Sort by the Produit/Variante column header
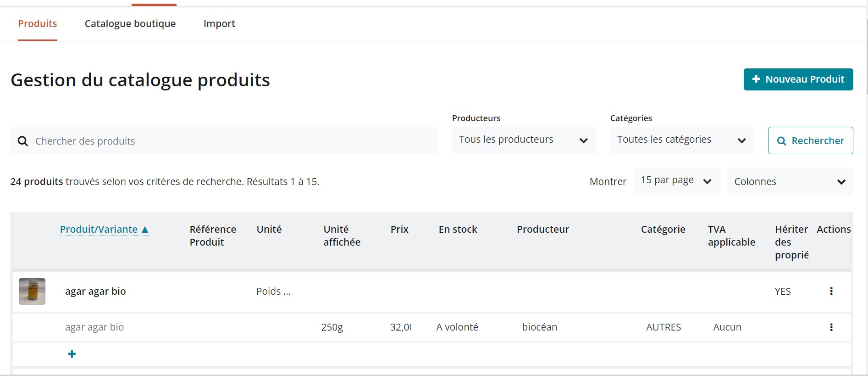The width and height of the screenshot is (868, 376). point(99,230)
